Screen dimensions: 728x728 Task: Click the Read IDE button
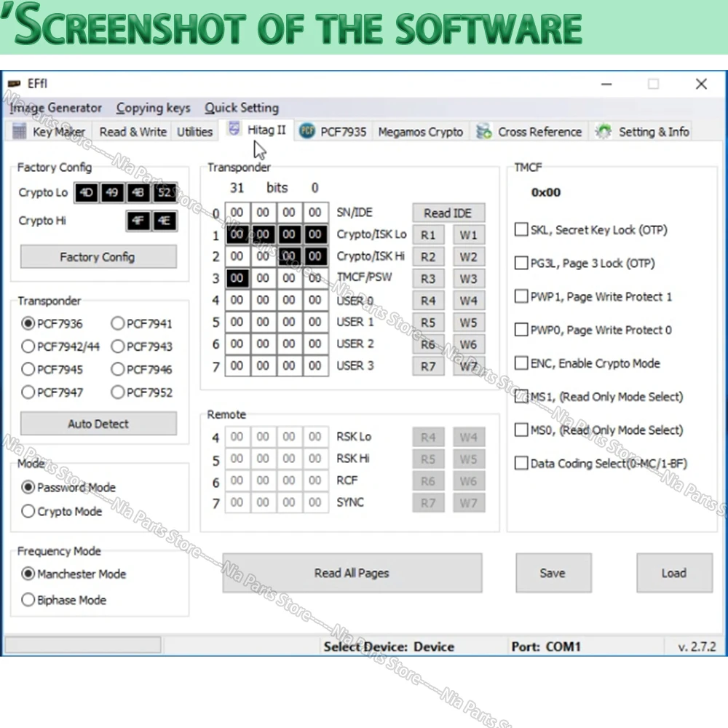(x=448, y=213)
